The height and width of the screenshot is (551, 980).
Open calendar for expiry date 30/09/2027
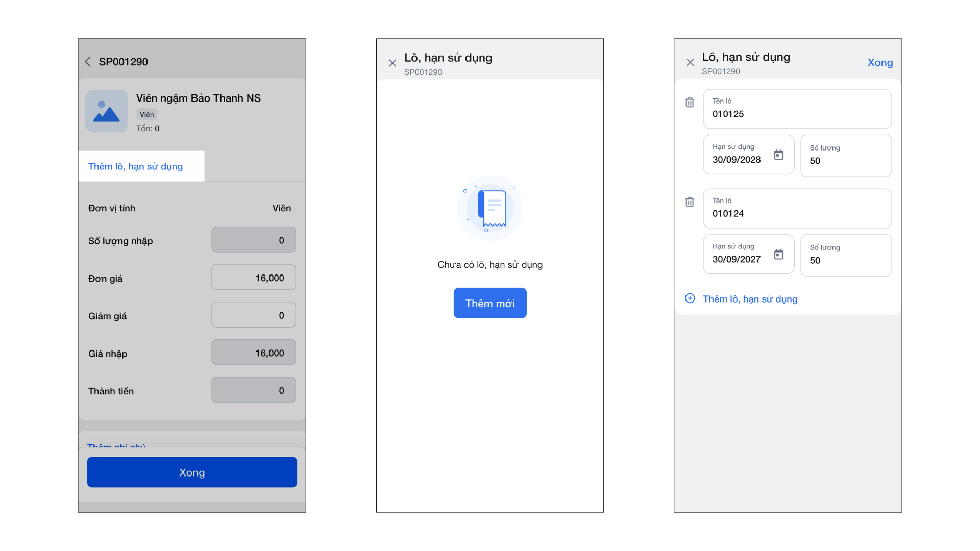click(x=778, y=254)
